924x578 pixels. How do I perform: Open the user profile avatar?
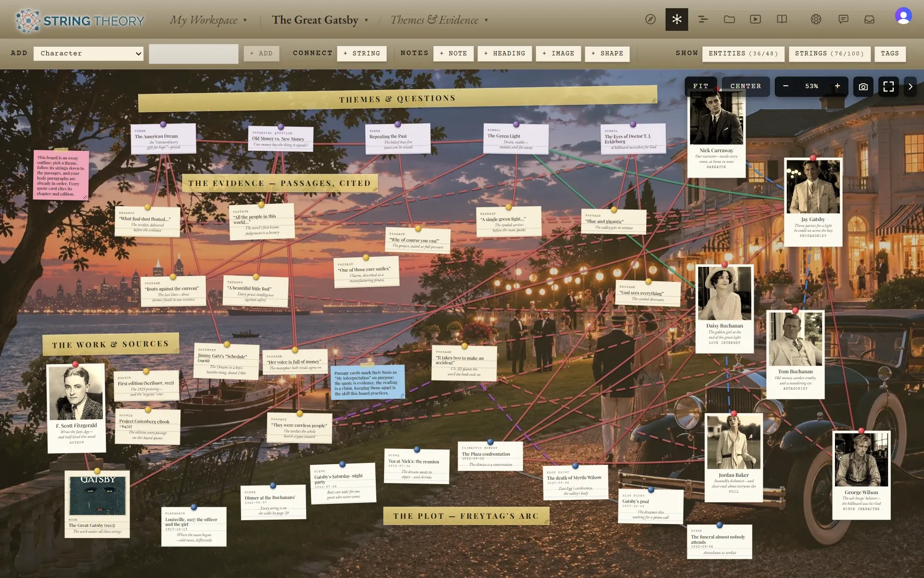[903, 16]
